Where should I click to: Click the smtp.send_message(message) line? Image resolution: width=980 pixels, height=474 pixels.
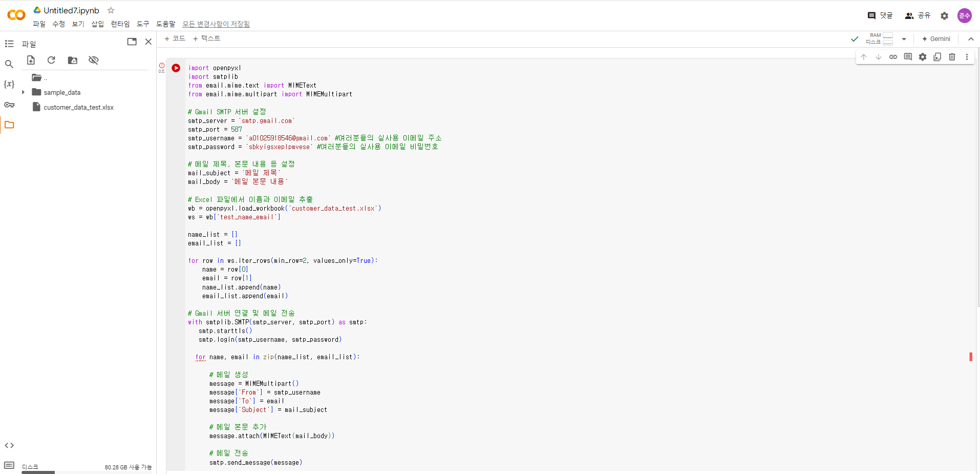coord(256,463)
